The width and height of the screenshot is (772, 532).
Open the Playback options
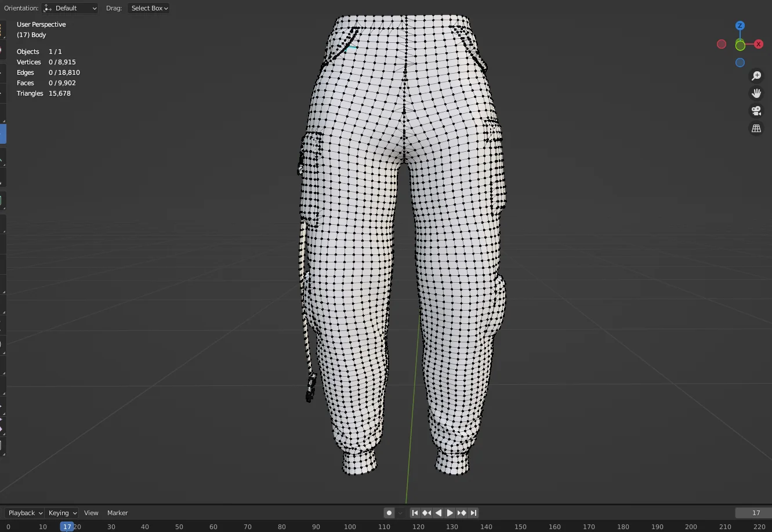[23, 512]
